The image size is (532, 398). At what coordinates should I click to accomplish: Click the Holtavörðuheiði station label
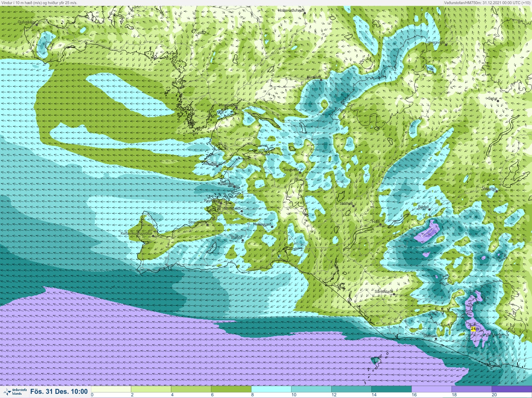tap(291, 10)
